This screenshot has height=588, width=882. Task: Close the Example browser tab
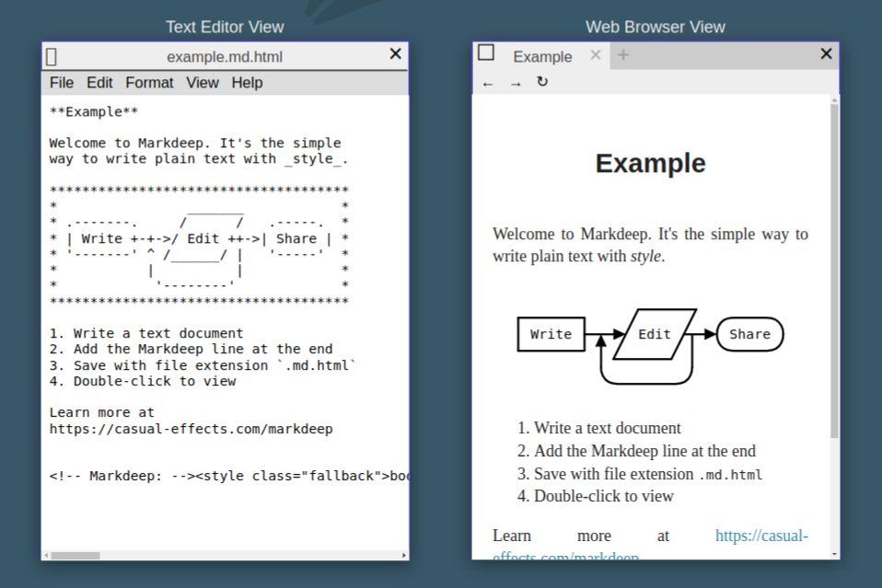[x=596, y=54]
